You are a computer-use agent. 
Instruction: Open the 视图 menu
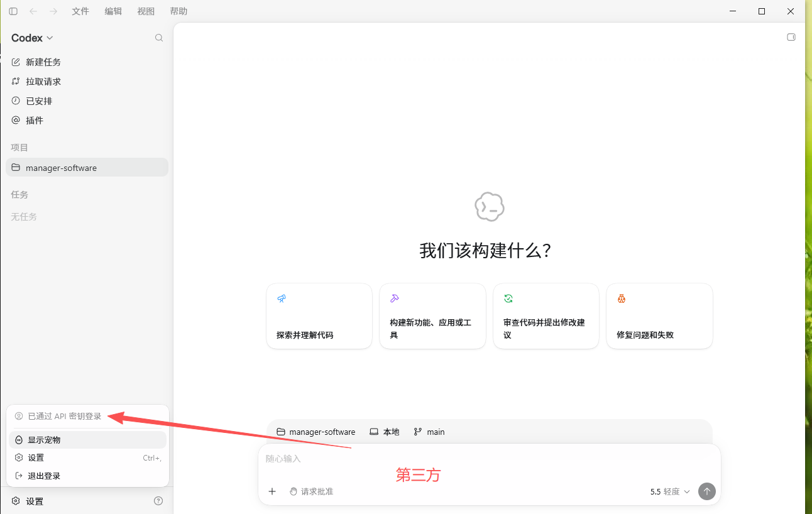tap(146, 11)
